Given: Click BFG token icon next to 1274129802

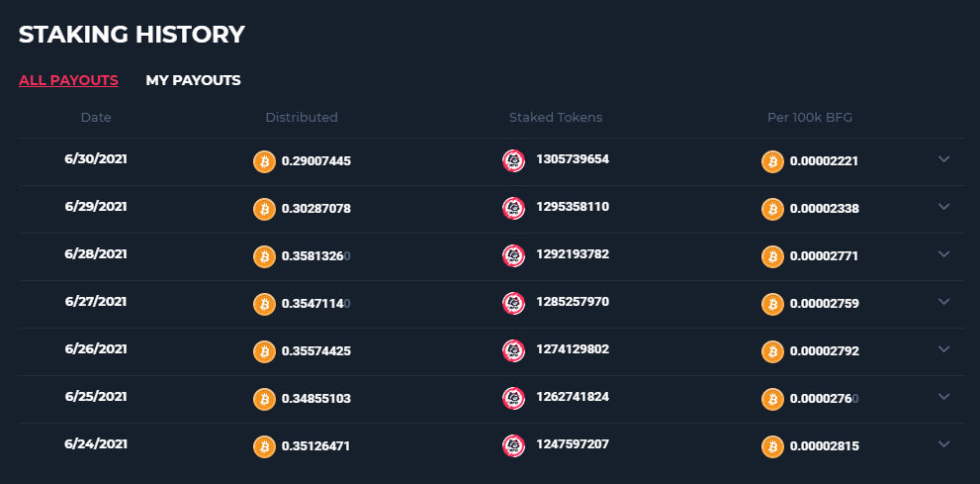Looking at the screenshot, I should tap(514, 350).
